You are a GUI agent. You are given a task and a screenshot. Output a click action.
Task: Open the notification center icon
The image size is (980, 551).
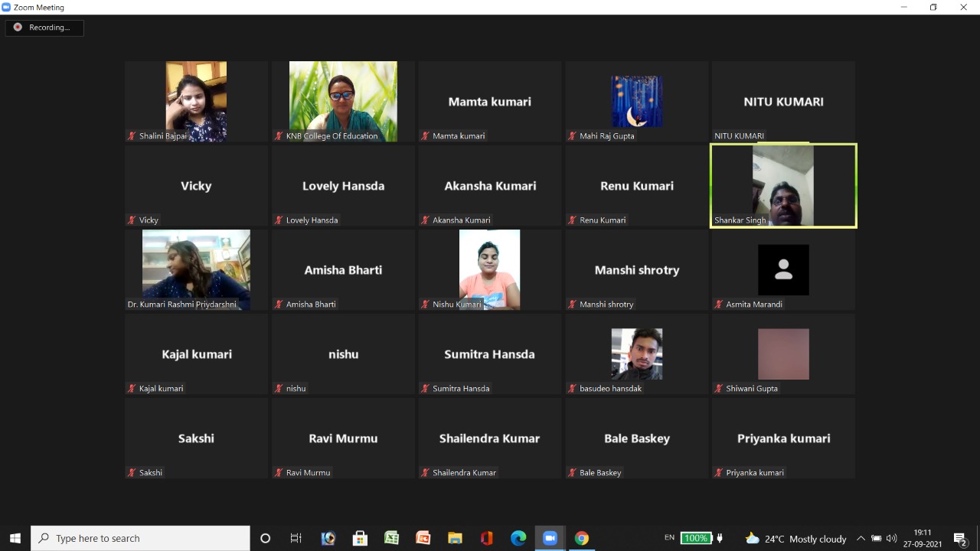coord(960,538)
